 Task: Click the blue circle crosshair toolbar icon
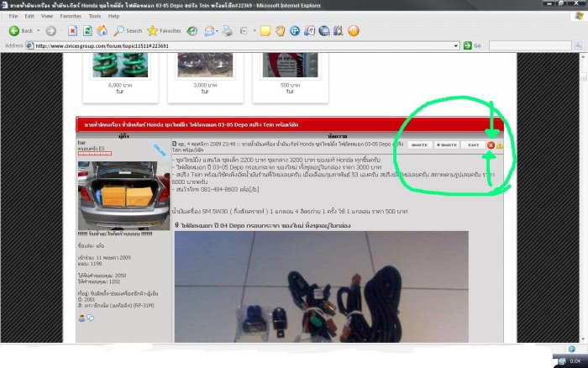(295, 31)
